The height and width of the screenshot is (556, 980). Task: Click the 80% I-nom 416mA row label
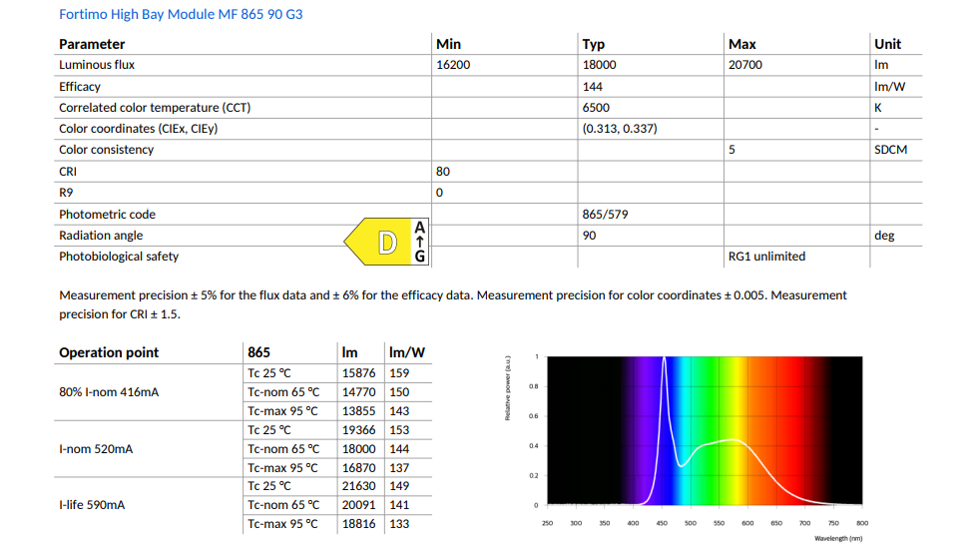tap(109, 392)
